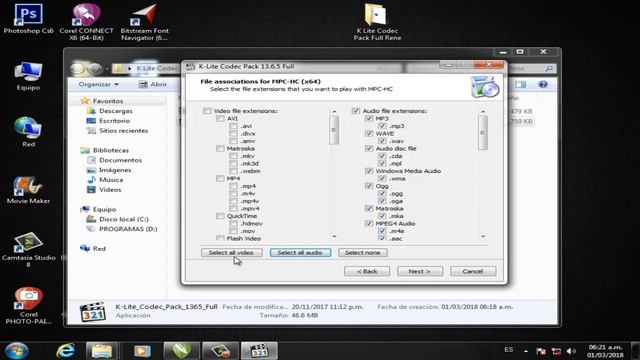The image size is (640, 360).
Task: Open Corel CONNECT X6 desktop icon
Action: pyautogui.click(x=86, y=22)
